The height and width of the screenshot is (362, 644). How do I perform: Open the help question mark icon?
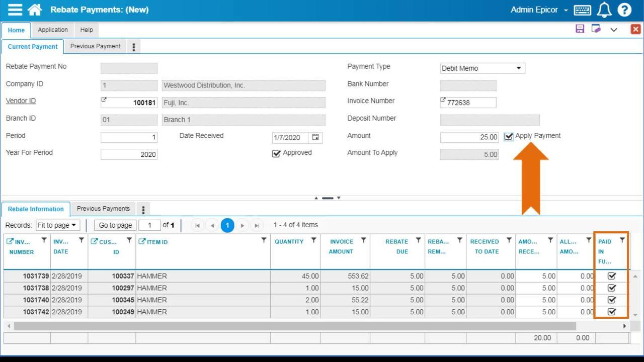[624, 10]
